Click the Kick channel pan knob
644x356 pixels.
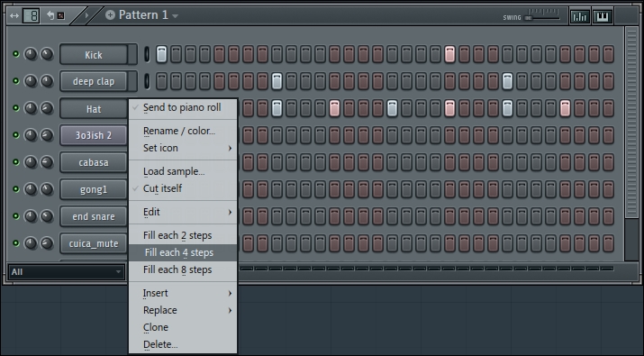(x=31, y=54)
